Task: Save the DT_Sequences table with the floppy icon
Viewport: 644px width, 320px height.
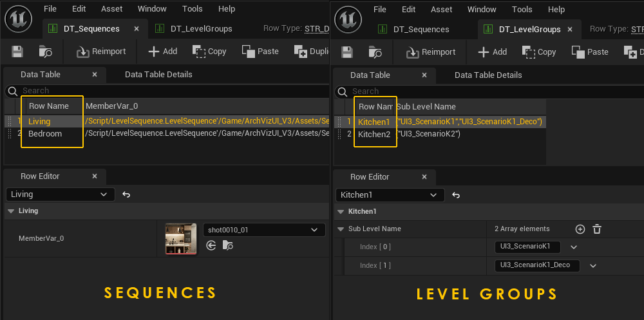Action: click(17, 52)
